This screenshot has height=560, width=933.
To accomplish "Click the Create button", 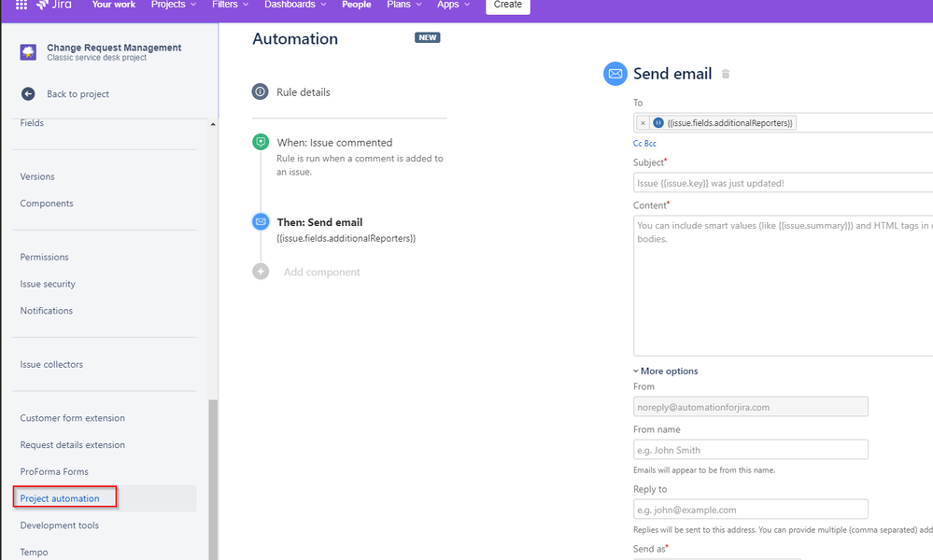I will pos(507,5).
